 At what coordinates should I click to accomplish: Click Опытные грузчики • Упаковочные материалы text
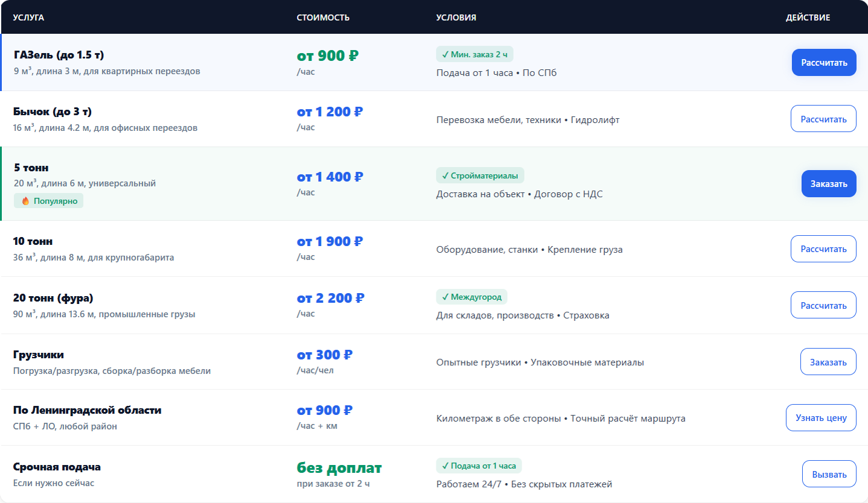540,362
